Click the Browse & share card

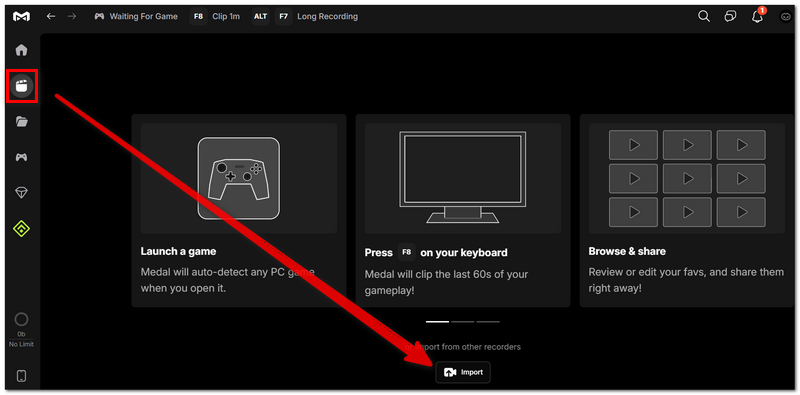(687, 211)
